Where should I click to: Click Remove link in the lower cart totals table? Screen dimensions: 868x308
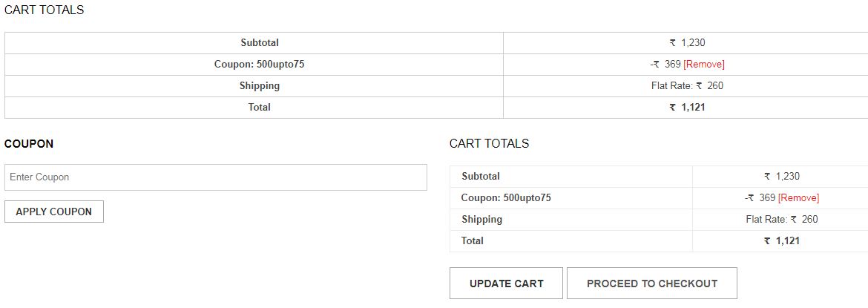point(798,198)
